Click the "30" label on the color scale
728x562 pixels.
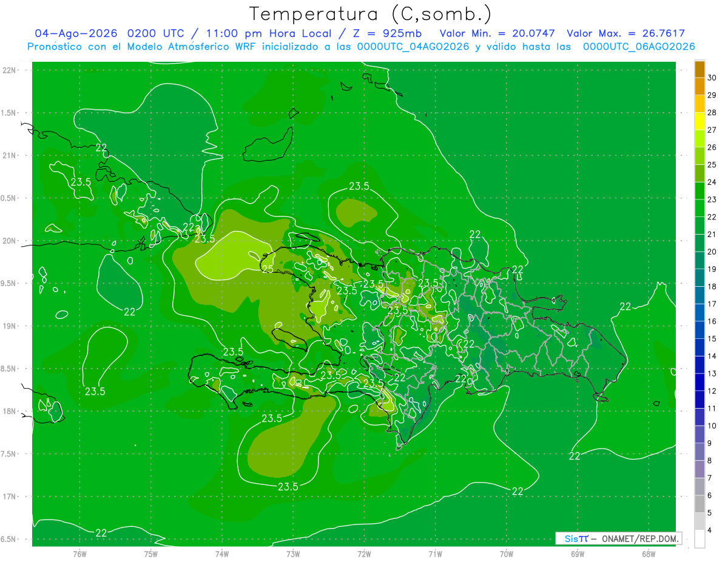(x=713, y=78)
